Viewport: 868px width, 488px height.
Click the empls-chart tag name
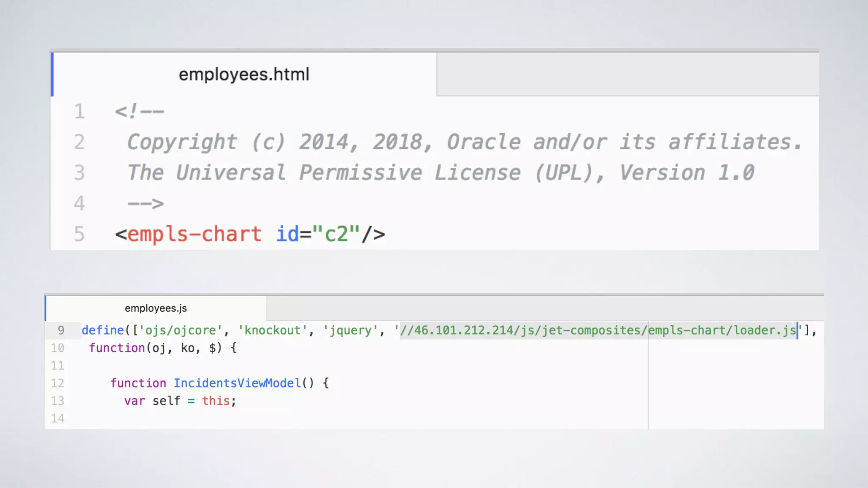click(194, 234)
